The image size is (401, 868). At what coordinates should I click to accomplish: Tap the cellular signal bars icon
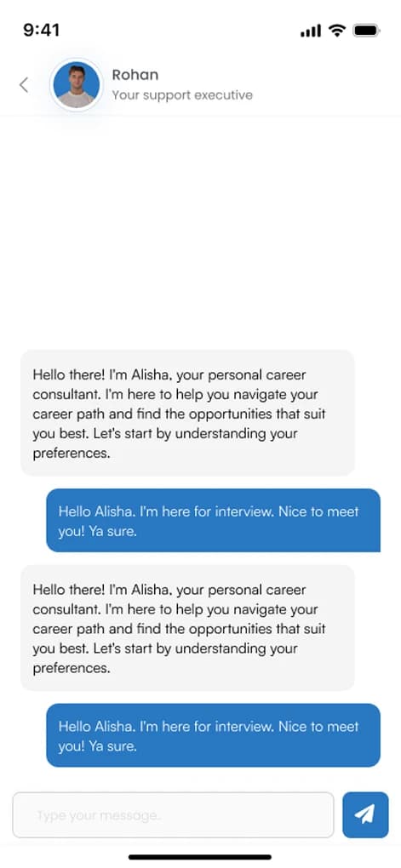(311, 31)
